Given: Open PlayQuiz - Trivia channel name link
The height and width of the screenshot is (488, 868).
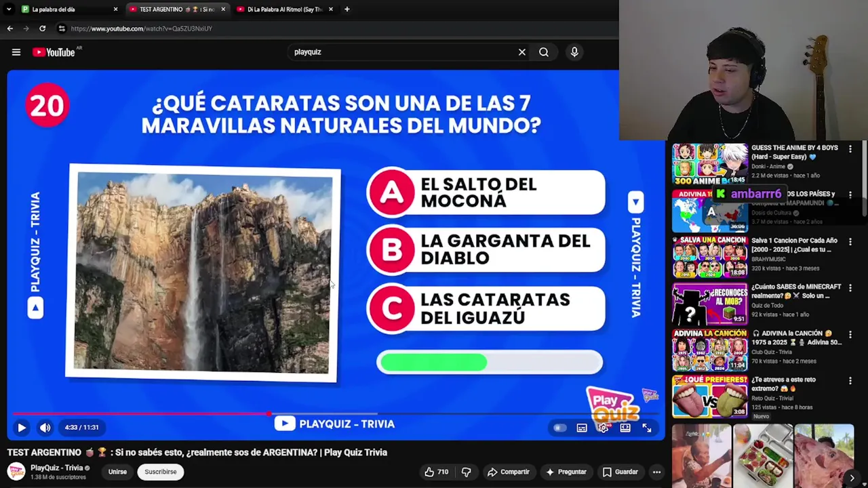Looking at the screenshot, I should coord(56,468).
